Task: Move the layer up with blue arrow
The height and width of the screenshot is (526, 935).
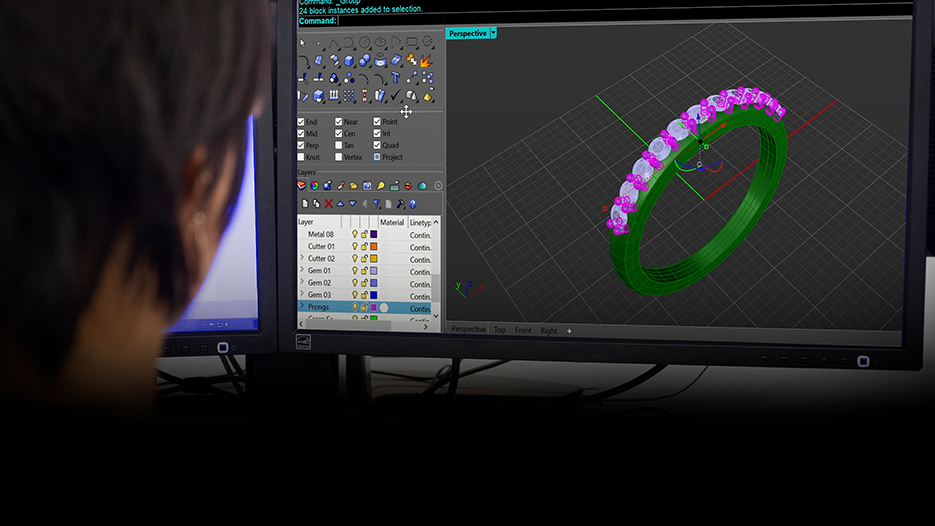Action: 340,204
